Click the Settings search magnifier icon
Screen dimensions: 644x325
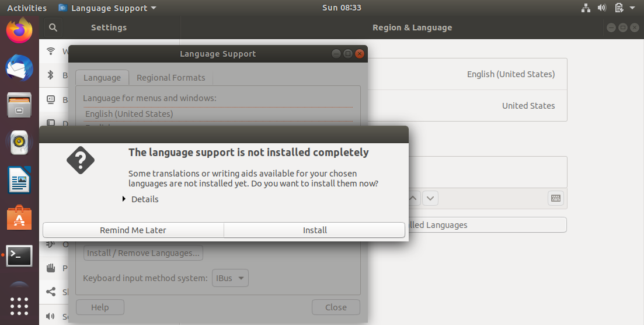point(53,27)
